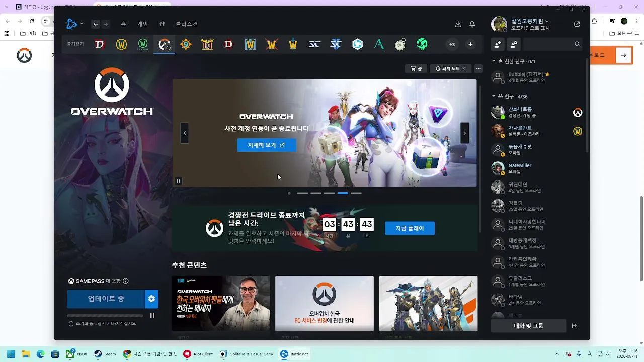Open game settings gear beside update button
644x362 pixels.
pos(151,299)
